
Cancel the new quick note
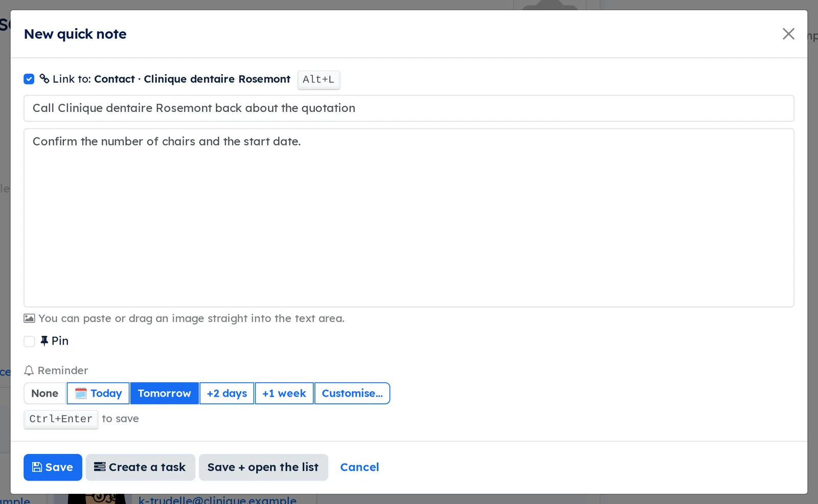click(x=359, y=467)
